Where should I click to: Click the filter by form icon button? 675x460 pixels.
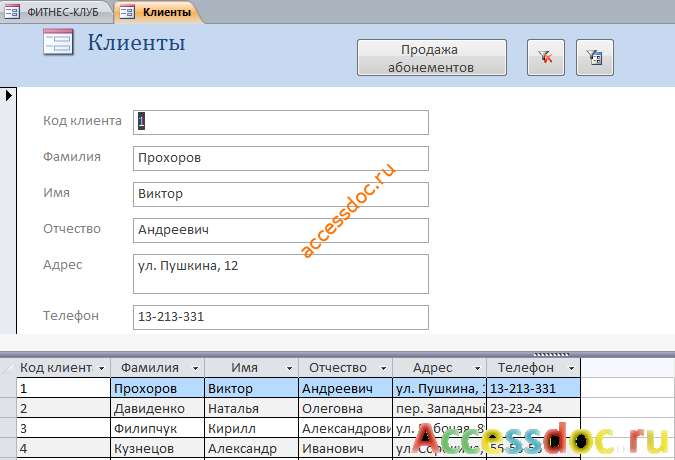594,57
